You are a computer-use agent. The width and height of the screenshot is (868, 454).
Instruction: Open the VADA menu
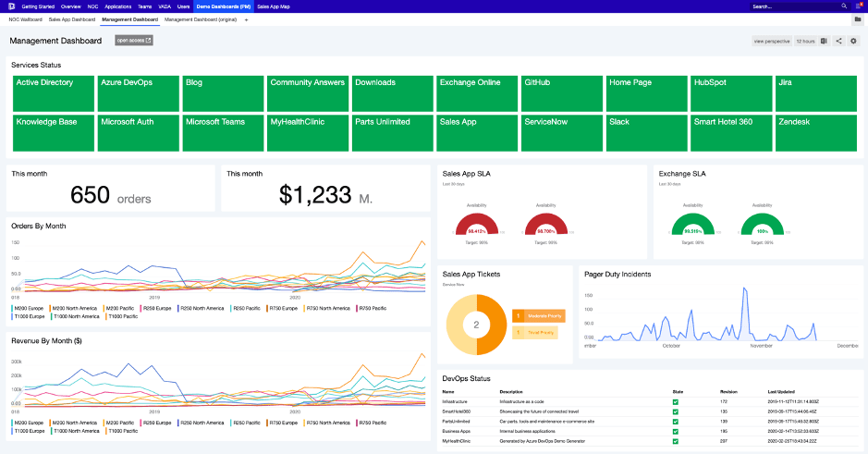coord(165,6)
